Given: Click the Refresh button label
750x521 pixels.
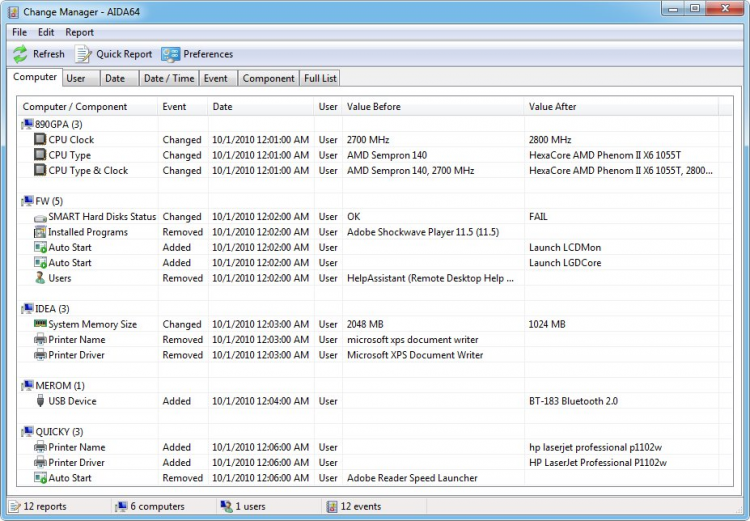Looking at the screenshot, I should pyautogui.click(x=48, y=54).
